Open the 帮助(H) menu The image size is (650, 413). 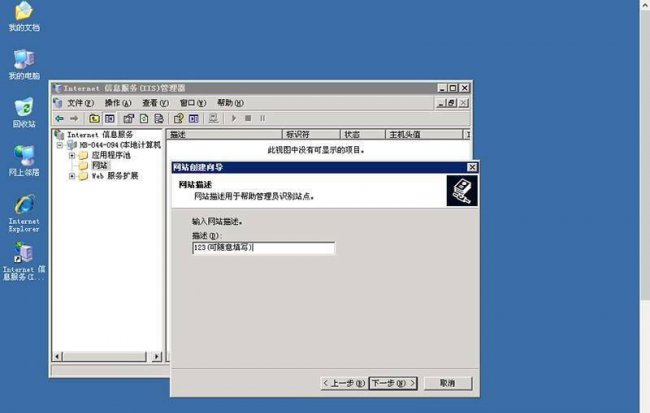pyautogui.click(x=230, y=103)
